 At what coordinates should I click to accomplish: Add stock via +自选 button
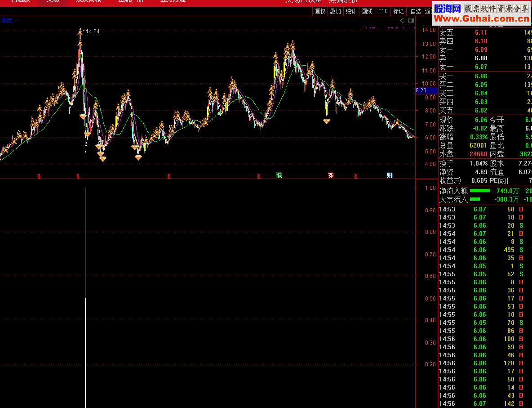[414, 12]
